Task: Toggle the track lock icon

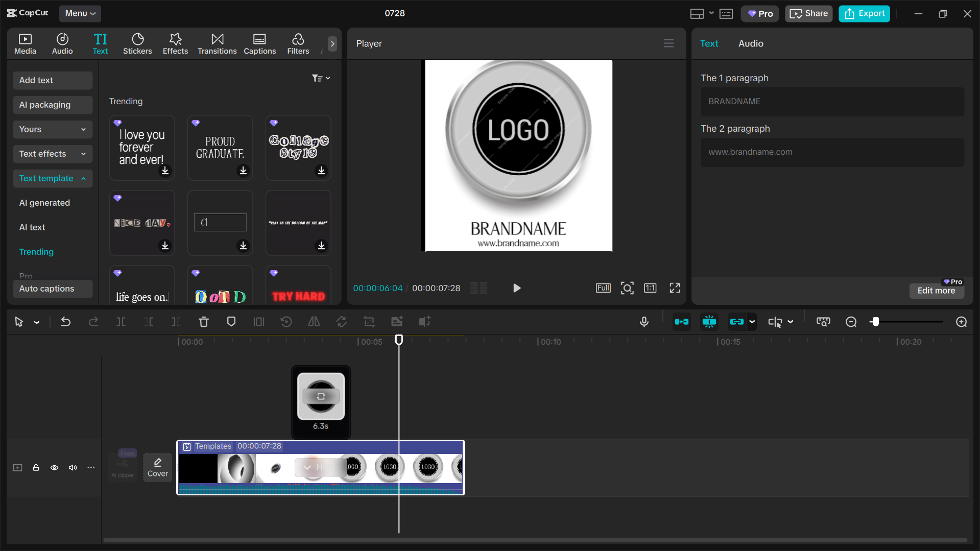Action: click(36, 468)
